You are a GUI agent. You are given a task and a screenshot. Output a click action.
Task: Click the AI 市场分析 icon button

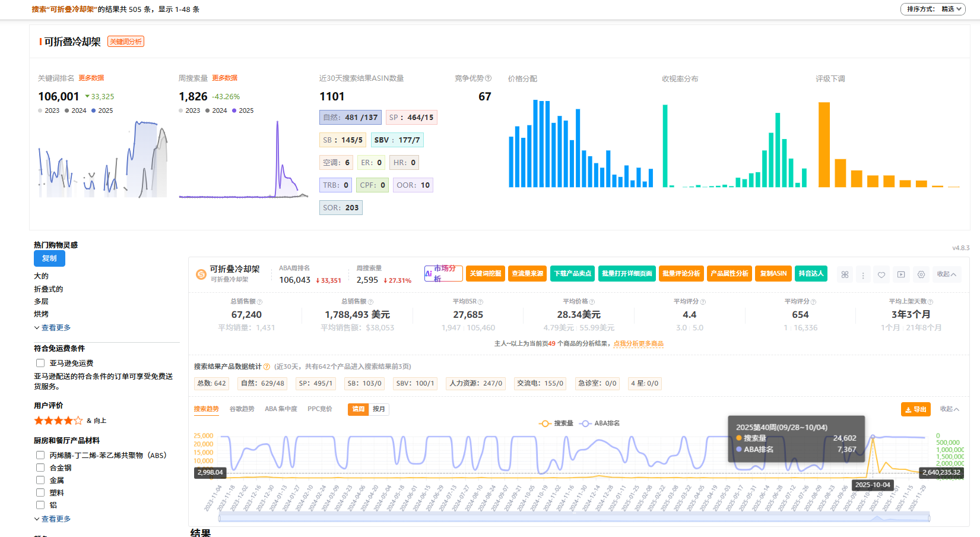[443, 274]
